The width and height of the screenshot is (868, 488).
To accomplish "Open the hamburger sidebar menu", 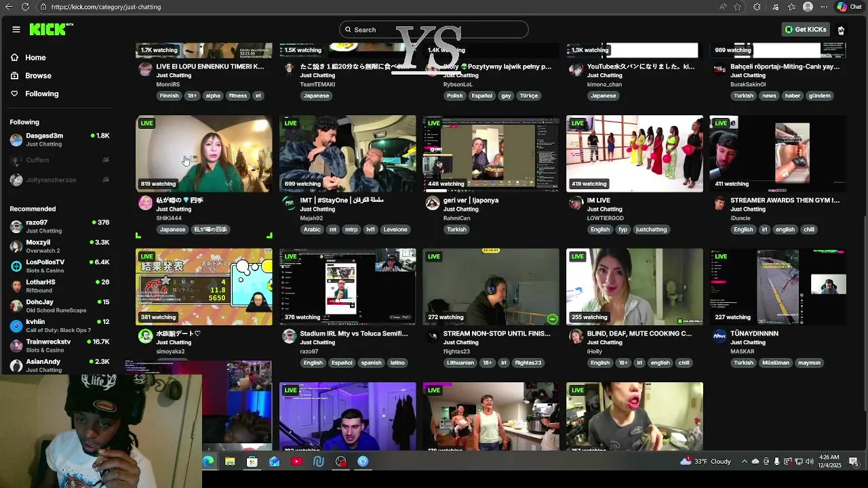I will [x=16, y=29].
